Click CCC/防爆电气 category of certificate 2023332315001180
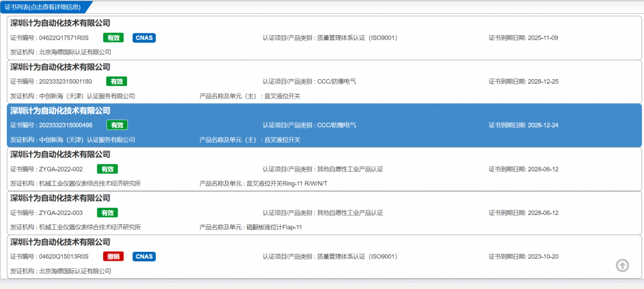The height and width of the screenshot is (289, 644). pos(336,81)
